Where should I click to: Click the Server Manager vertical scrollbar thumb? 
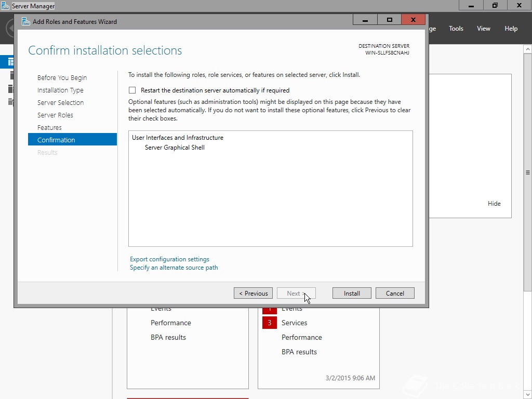point(528,172)
